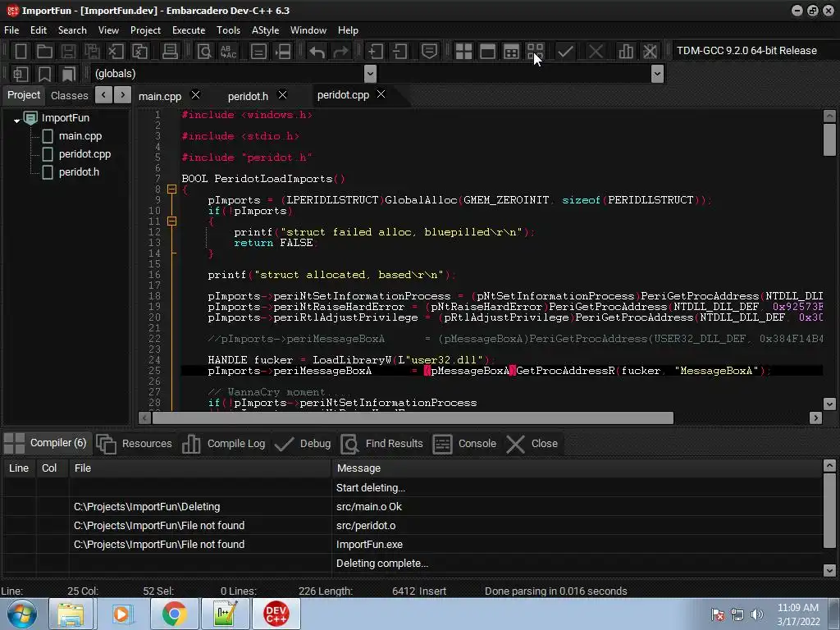Click the Profile Analysis bar chart icon

tap(626, 51)
